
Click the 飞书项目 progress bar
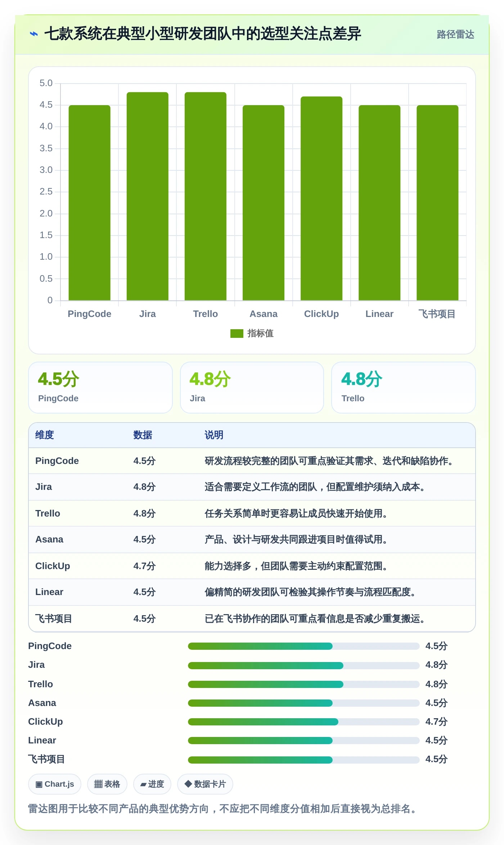[x=303, y=760]
